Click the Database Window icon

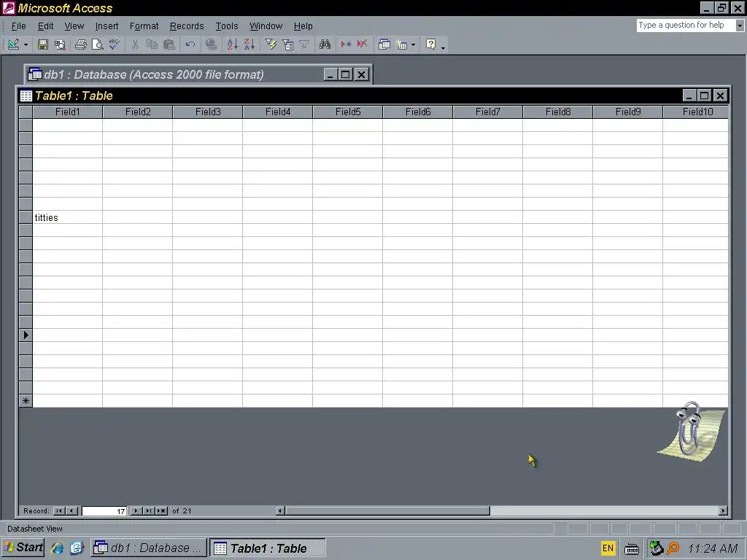pyautogui.click(x=384, y=44)
